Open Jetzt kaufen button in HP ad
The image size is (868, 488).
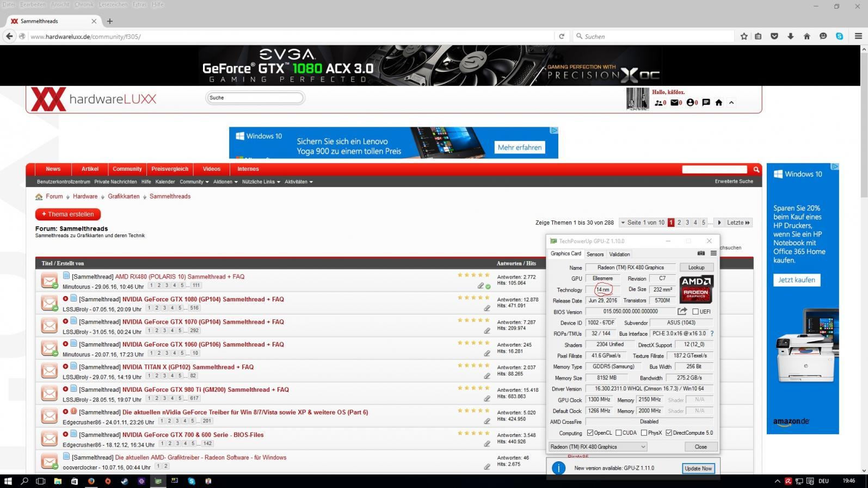pos(797,280)
